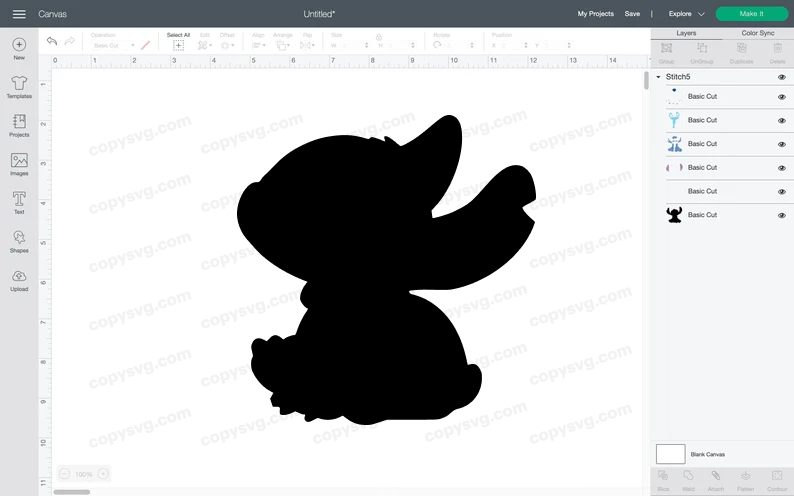The image size is (794, 496).
Task: Hide the fifth Basic Cut layer without thumbnail
Action: [782, 192]
